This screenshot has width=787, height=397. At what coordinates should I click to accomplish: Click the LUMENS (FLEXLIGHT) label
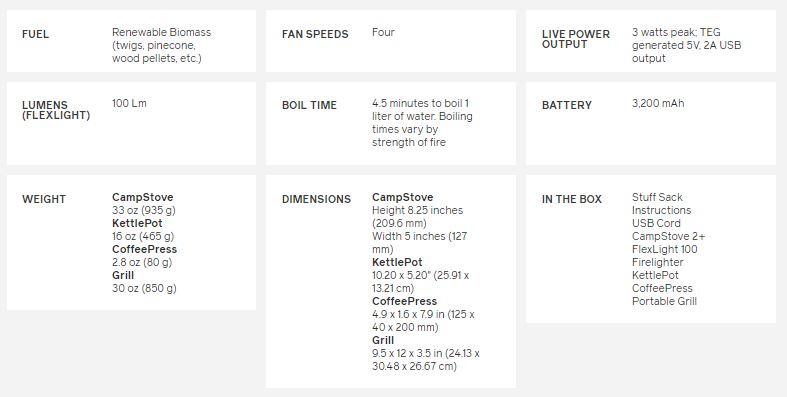coord(56,110)
